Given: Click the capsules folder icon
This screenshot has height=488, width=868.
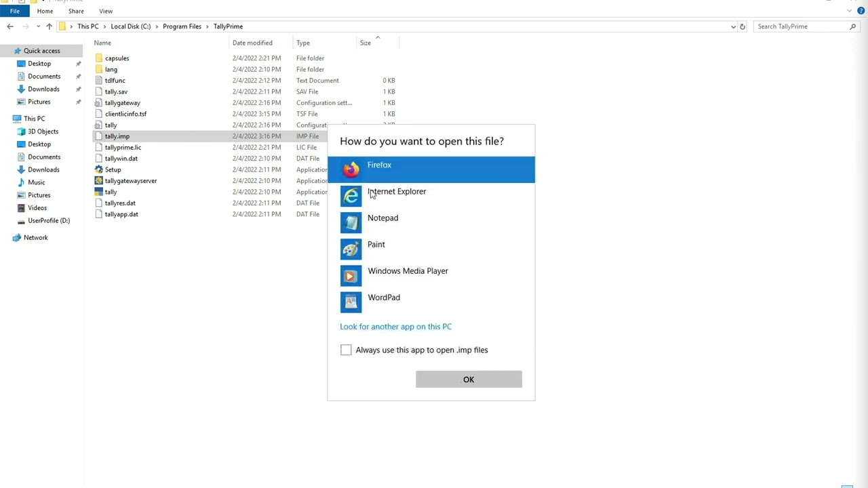Looking at the screenshot, I should click(99, 58).
